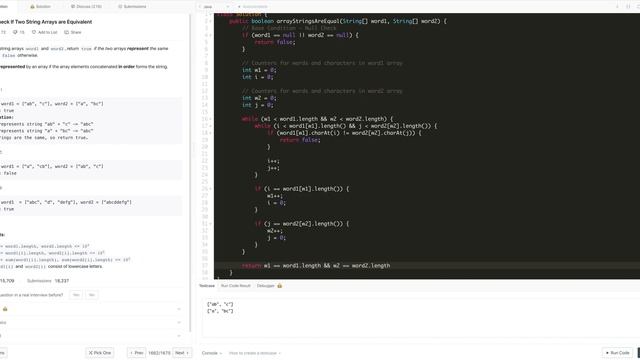Open the locked Debugger tab
This screenshot has height=360, width=640.
point(269,286)
